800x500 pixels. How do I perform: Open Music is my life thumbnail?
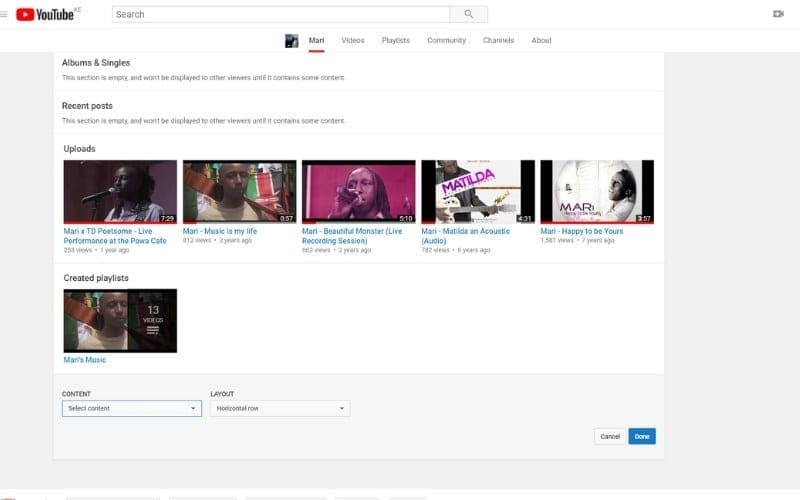click(239, 191)
